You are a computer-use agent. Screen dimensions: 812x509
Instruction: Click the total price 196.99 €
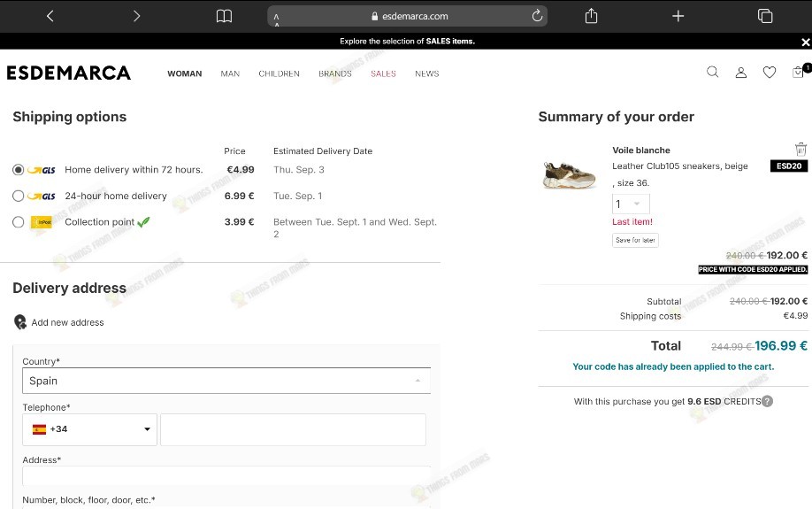(x=781, y=346)
